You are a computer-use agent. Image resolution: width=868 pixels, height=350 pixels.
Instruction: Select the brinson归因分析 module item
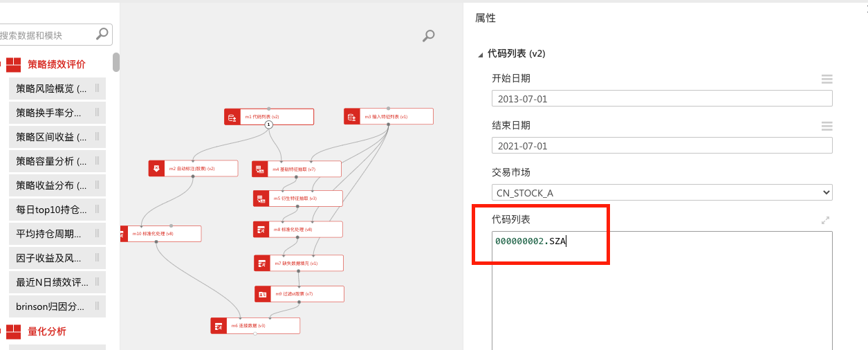pyautogui.click(x=53, y=306)
